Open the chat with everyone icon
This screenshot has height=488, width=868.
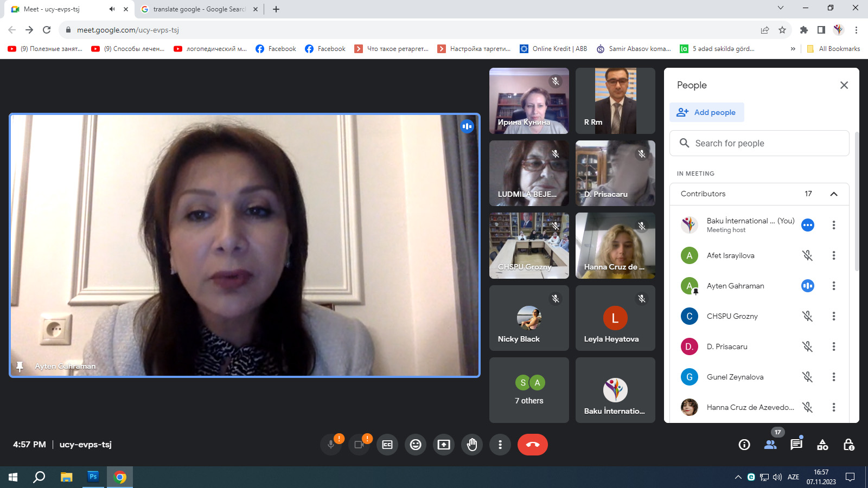pos(796,445)
